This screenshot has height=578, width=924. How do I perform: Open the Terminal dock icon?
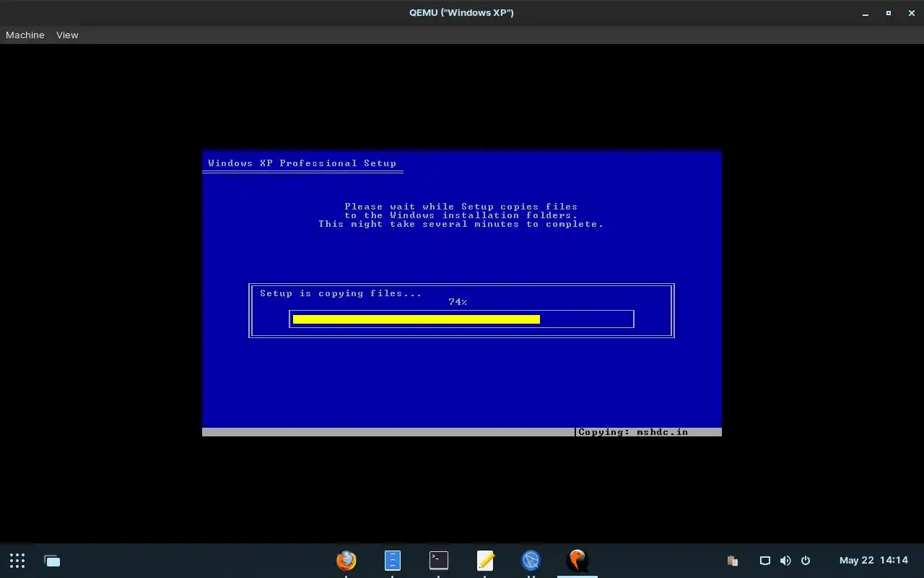(x=438, y=560)
